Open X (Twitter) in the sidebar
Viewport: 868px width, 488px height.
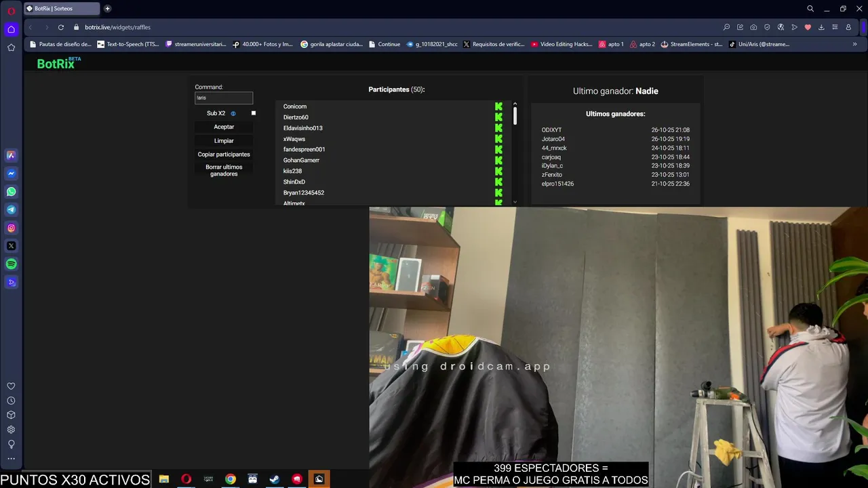pos(11,246)
